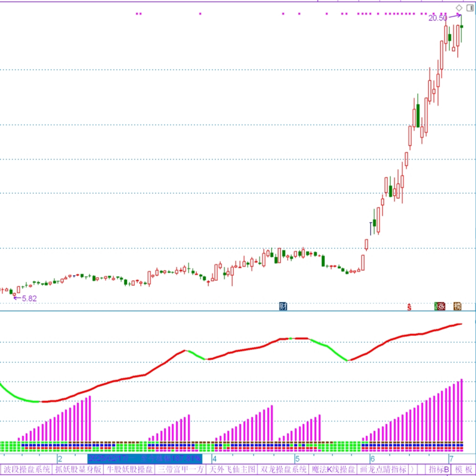Click month 7 marker on the time axis
The height and width of the screenshot is (476, 476).
451,459
